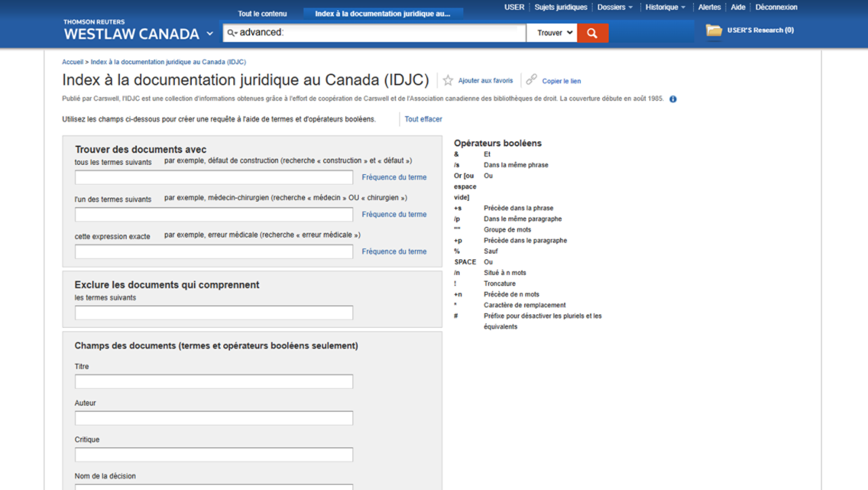Click Fréquence du terme for the exact expression field
The image size is (868, 490).
coord(394,251)
